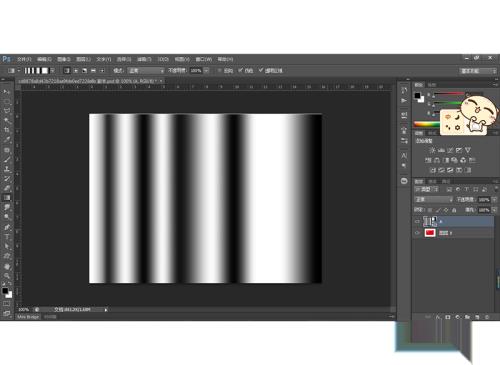The height and width of the screenshot is (365, 500).
Task: Add a Vibrance adjustment
Action: pyautogui.click(x=468, y=150)
